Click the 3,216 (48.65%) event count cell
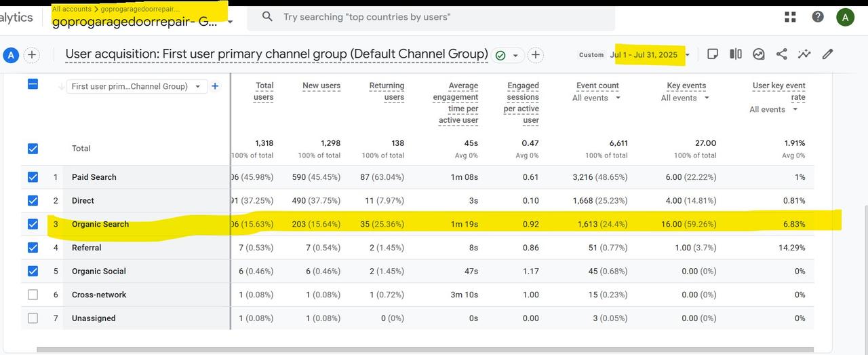 pyautogui.click(x=600, y=177)
